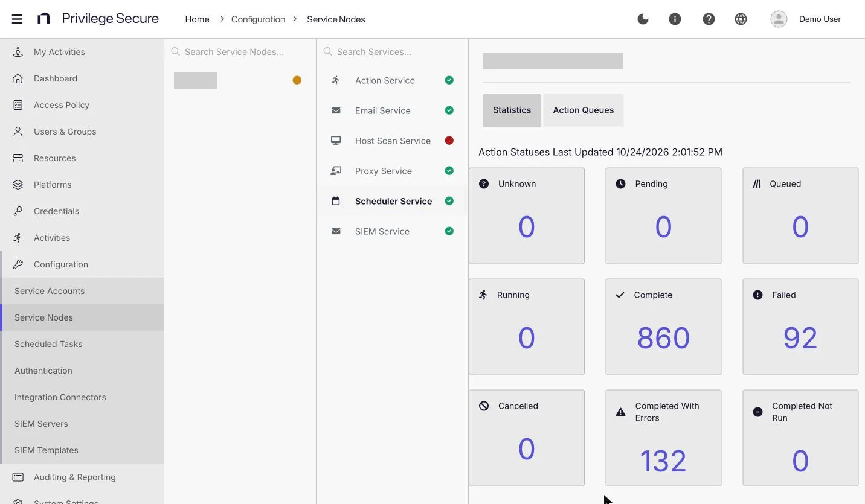This screenshot has height=504, width=865.
Task: Click the info circle icon
Action: point(675,19)
